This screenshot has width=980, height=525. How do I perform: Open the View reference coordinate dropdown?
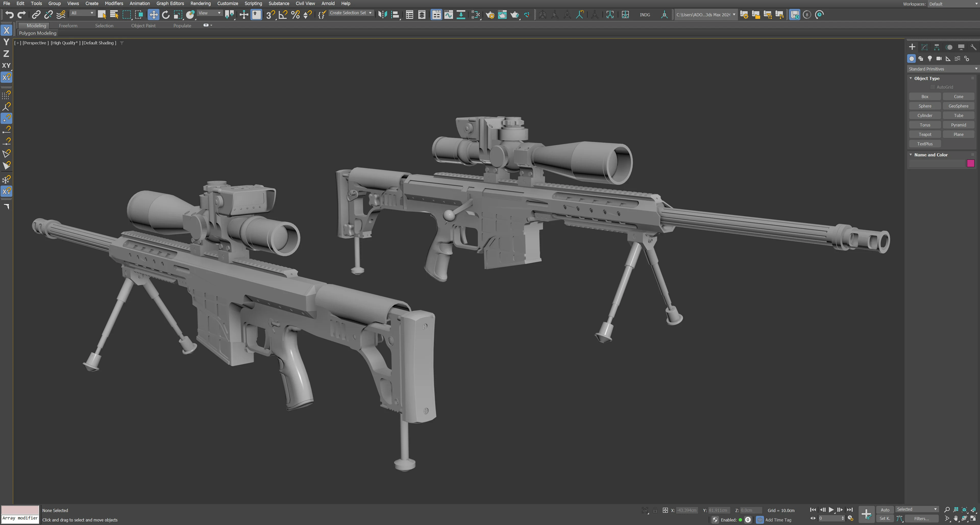pos(210,13)
